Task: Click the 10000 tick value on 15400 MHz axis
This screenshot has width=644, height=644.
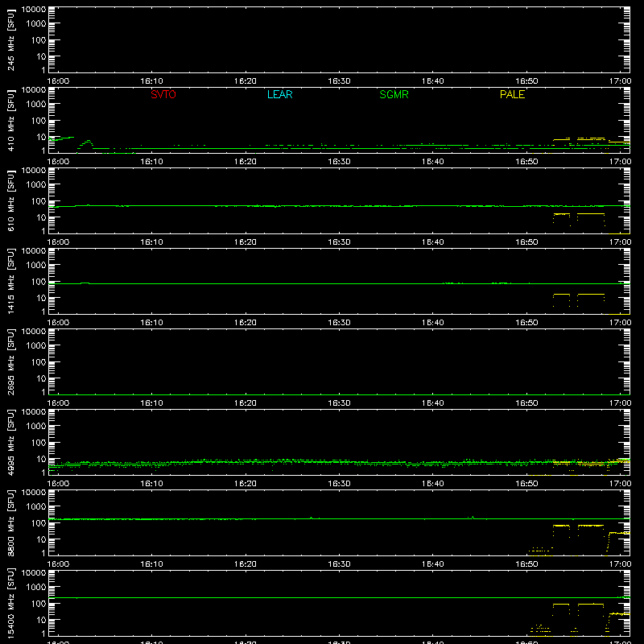Action: tap(34, 573)
